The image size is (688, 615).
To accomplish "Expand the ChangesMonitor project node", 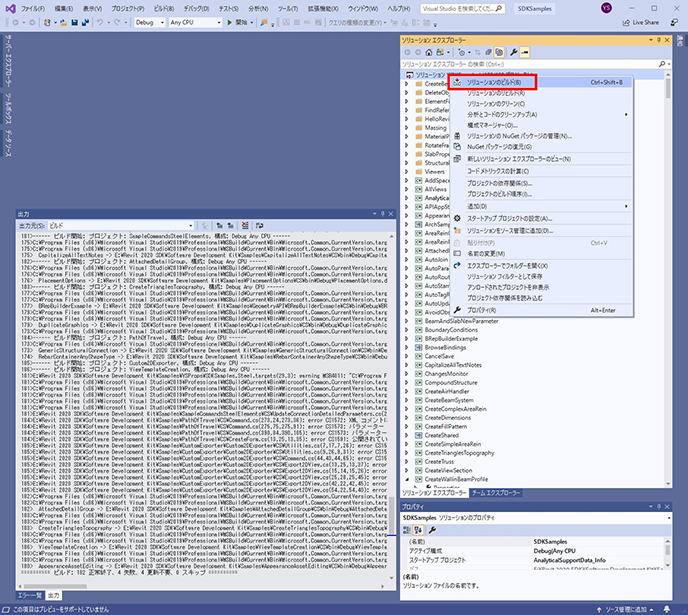I will [x=406, y=374].
